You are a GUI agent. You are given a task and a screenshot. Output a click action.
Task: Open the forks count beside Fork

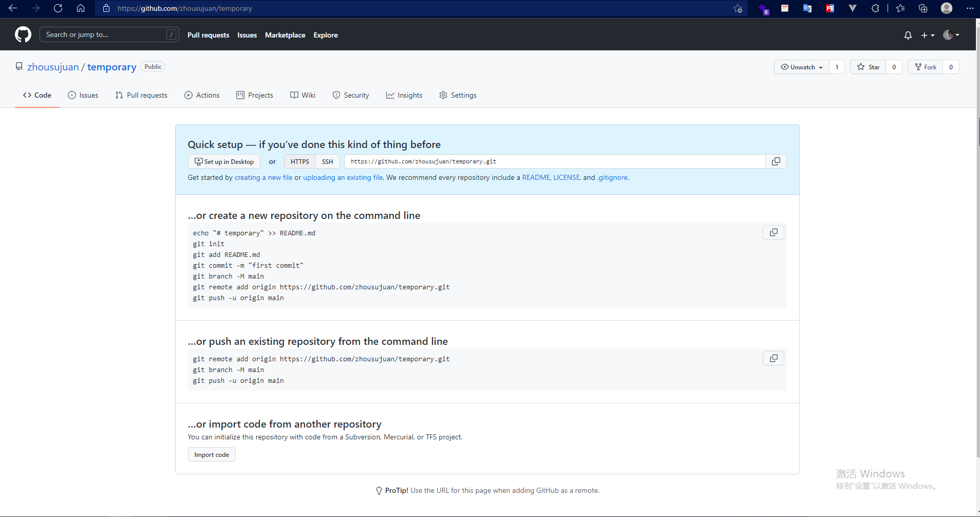pos(951,67)
